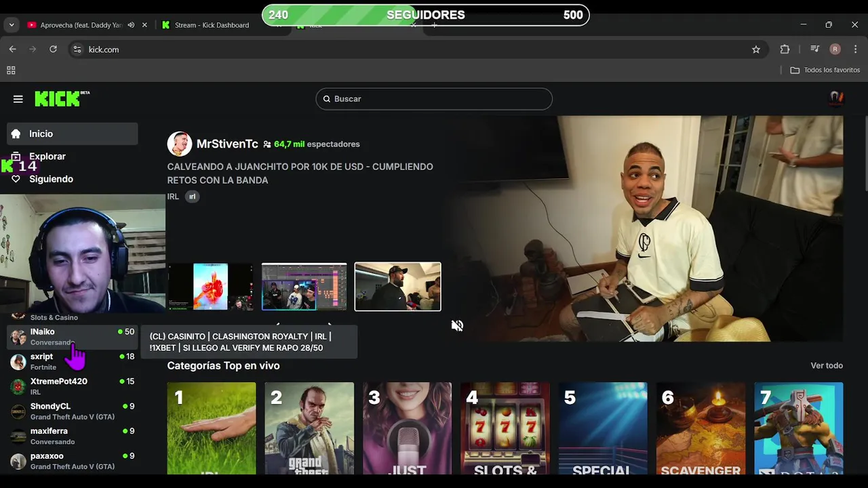This screenshot has height=488, width=868.
Task: Click INaiko's avatar icon
Action: point(18,337)
